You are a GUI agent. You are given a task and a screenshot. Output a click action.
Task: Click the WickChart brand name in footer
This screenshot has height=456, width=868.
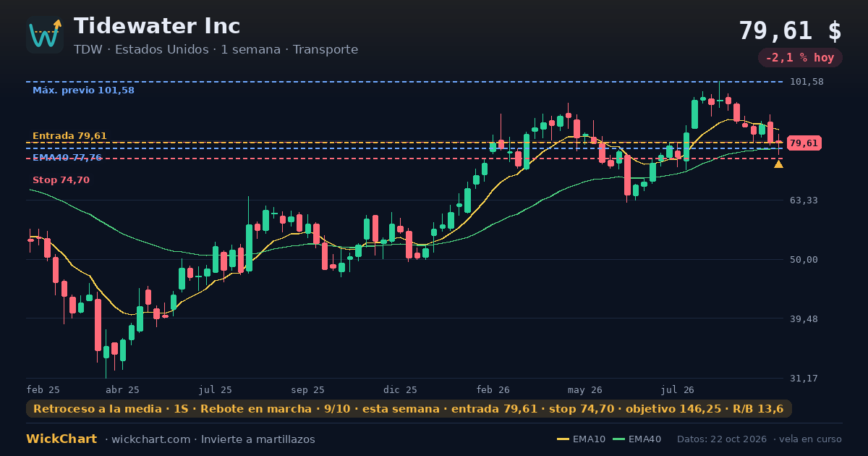(x=61, y=439)
